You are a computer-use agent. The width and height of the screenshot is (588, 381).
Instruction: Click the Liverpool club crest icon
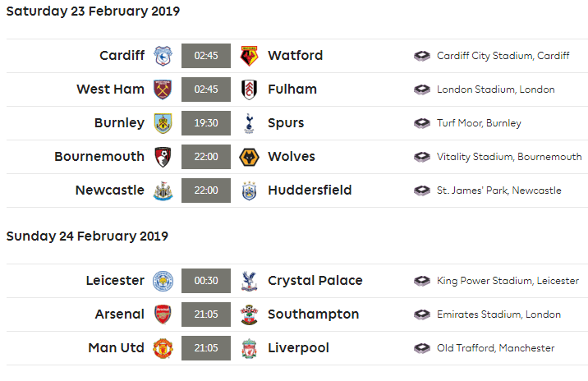pyautogui.click(x=249, y=348)
